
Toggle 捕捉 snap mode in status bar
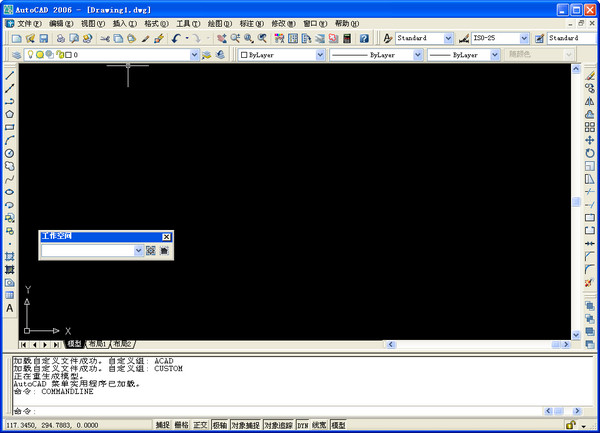[x=163, y=425]
